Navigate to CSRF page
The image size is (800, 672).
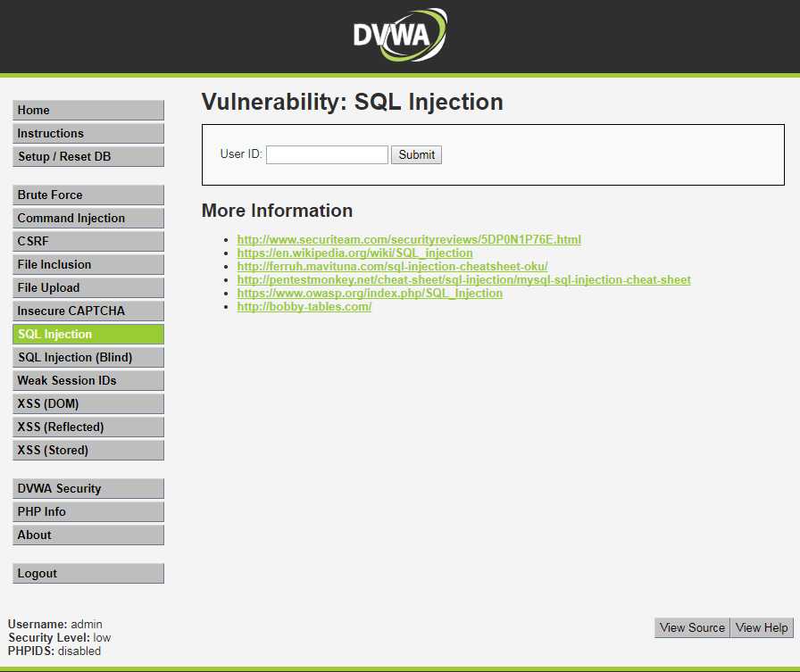point(88,241)
